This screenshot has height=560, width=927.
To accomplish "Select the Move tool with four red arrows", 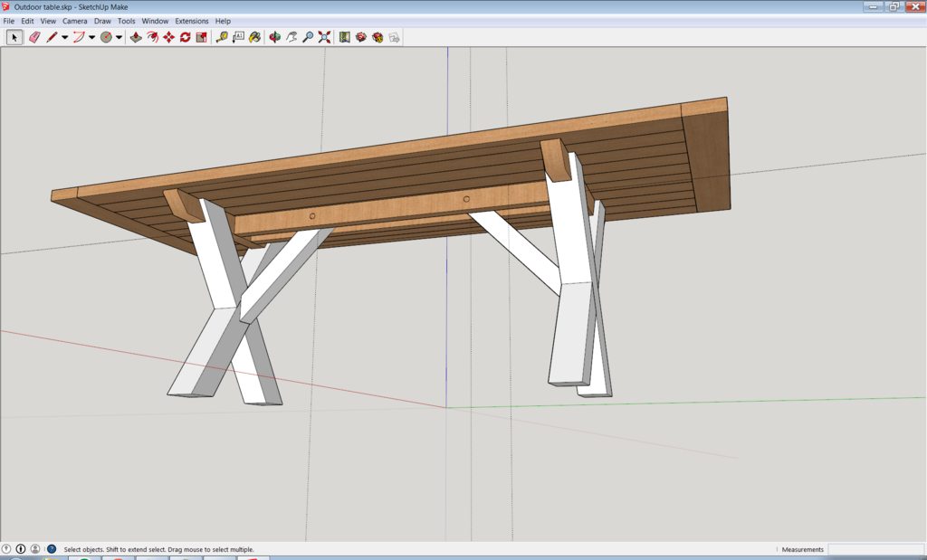I will [169, 37].
